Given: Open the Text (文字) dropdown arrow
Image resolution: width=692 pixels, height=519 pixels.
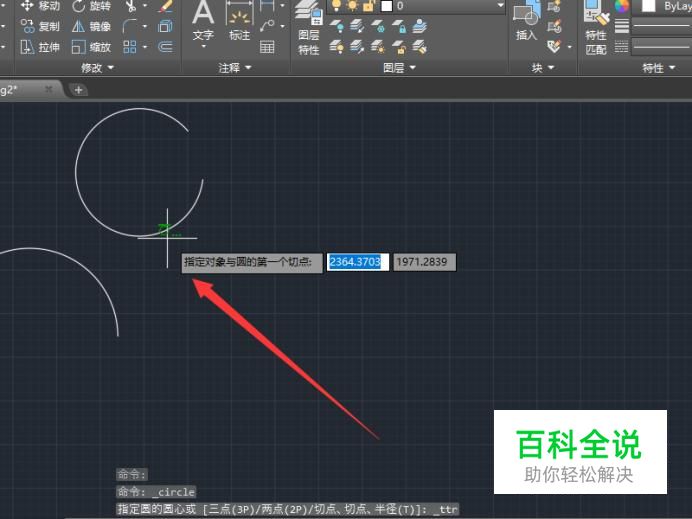Looking at the screenshot, I should (203, 46).
